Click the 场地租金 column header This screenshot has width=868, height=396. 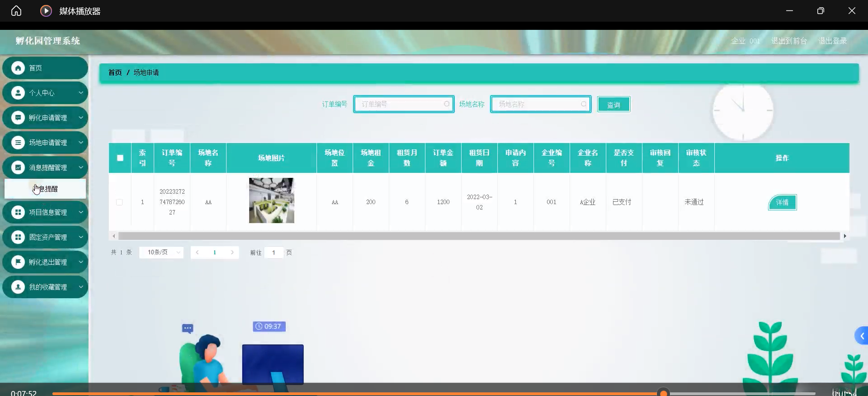[x=371, y=158]
